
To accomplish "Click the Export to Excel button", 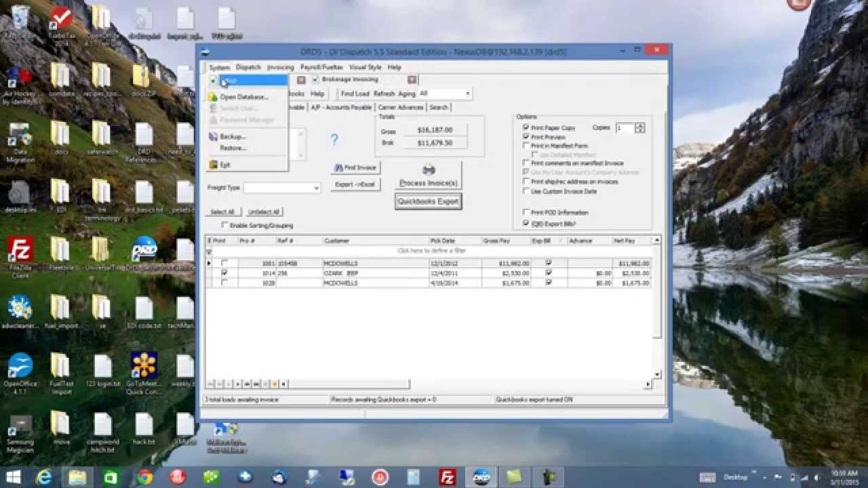I will pyautogui.click(x=355, y=184).
